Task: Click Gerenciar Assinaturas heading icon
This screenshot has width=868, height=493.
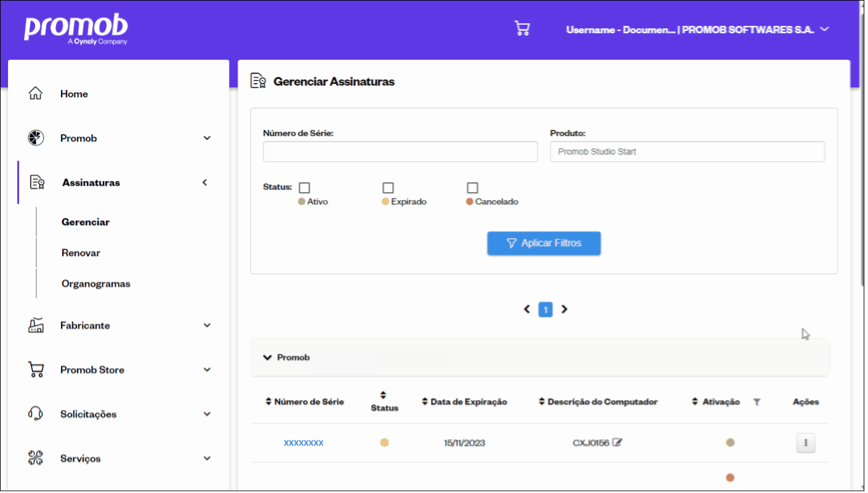Action: click(258, 81)
